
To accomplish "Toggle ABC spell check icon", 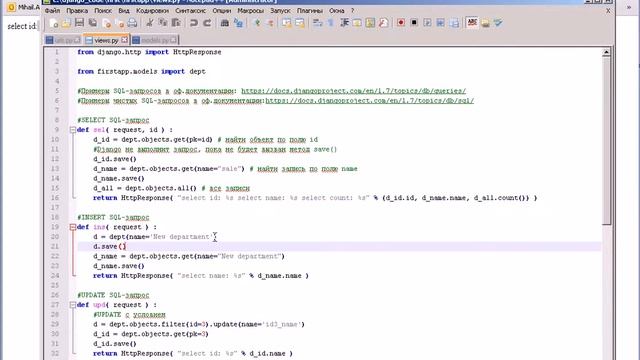I will coord(472,22).
